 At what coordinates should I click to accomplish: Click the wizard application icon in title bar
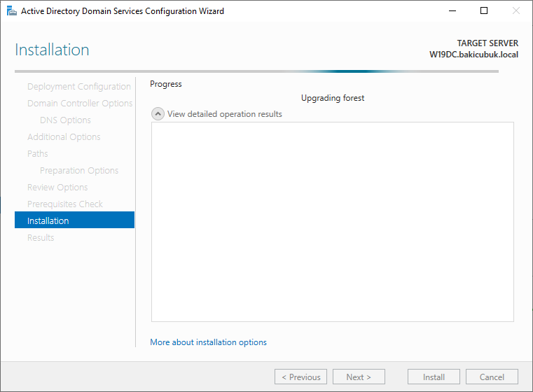(x=12, y=11)
